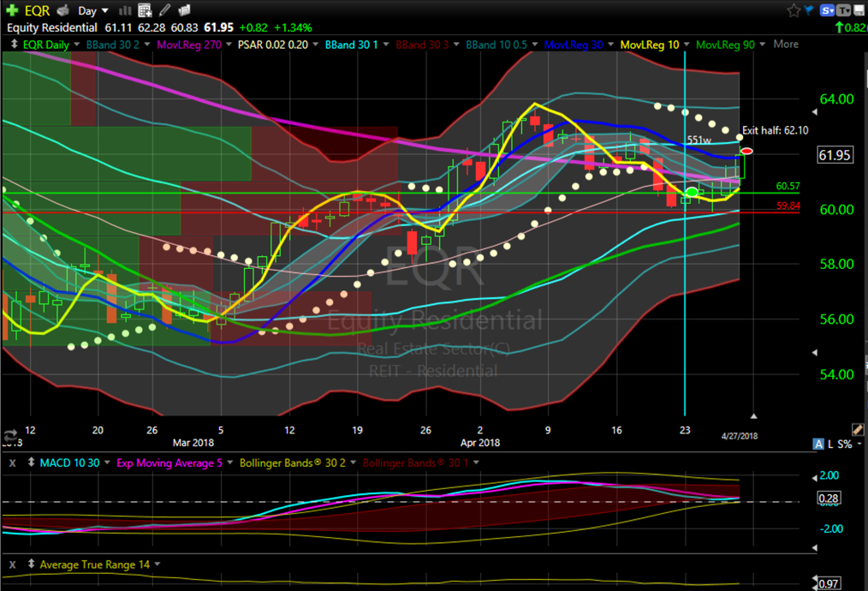This screenshot has height=591, width=868.
Task: Click the 551w annotation text
Action: coord(699,140)
